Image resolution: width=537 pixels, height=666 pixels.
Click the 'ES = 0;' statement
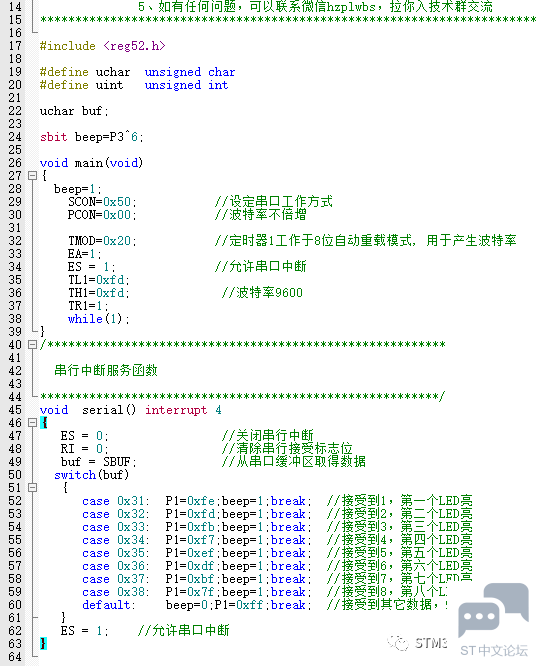pos(85,436)
